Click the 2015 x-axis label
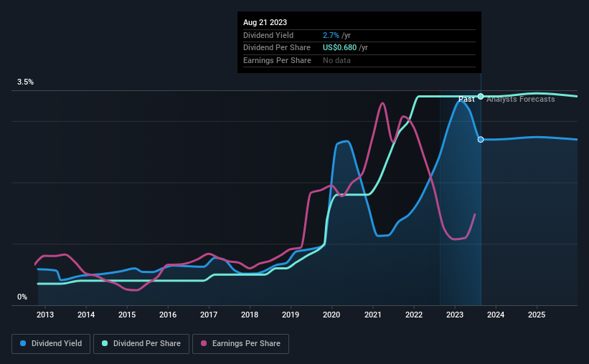Screen dimensions: 589x364 [127, 315]
